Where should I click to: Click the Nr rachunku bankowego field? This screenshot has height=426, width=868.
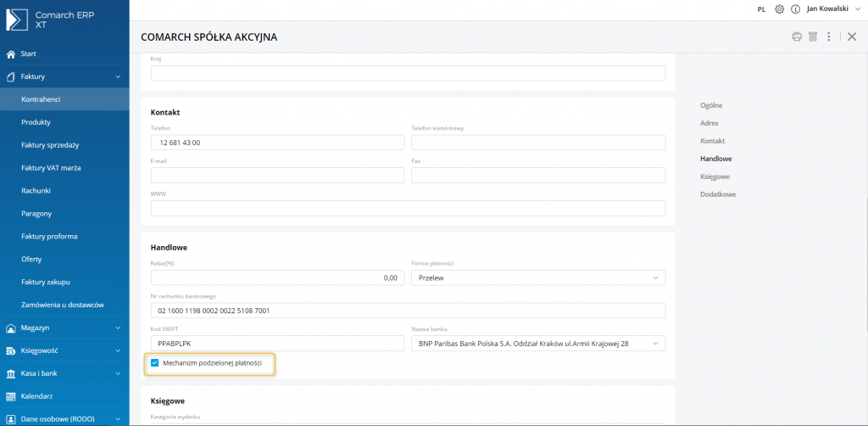[408, 311]
